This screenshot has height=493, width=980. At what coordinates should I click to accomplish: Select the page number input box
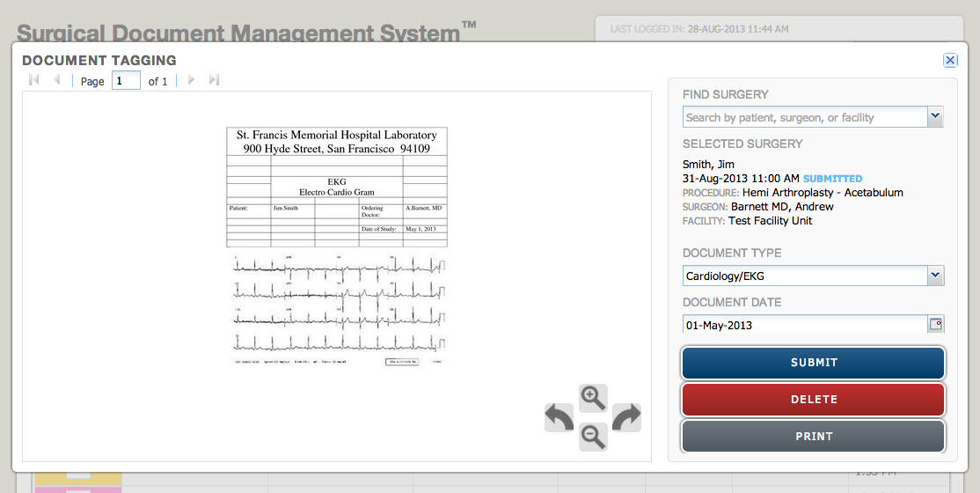click(x=126, y=81)
